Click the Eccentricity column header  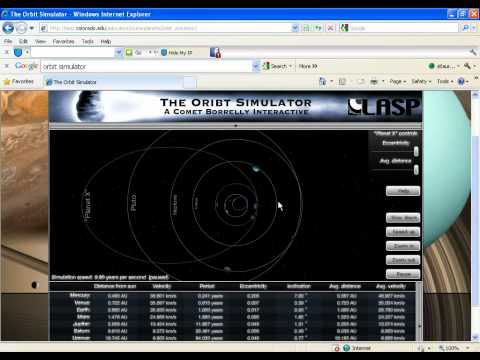253,286
